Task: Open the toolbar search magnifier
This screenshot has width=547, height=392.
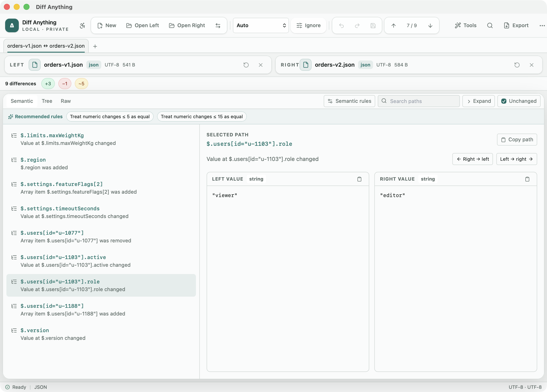Action: (490, 26)
